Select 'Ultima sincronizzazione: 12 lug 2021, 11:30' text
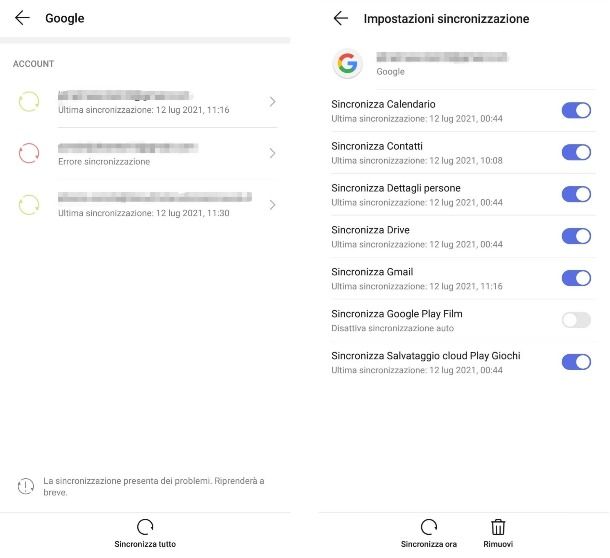The height and width of the screenshot is (558, 610). [144, 213]
